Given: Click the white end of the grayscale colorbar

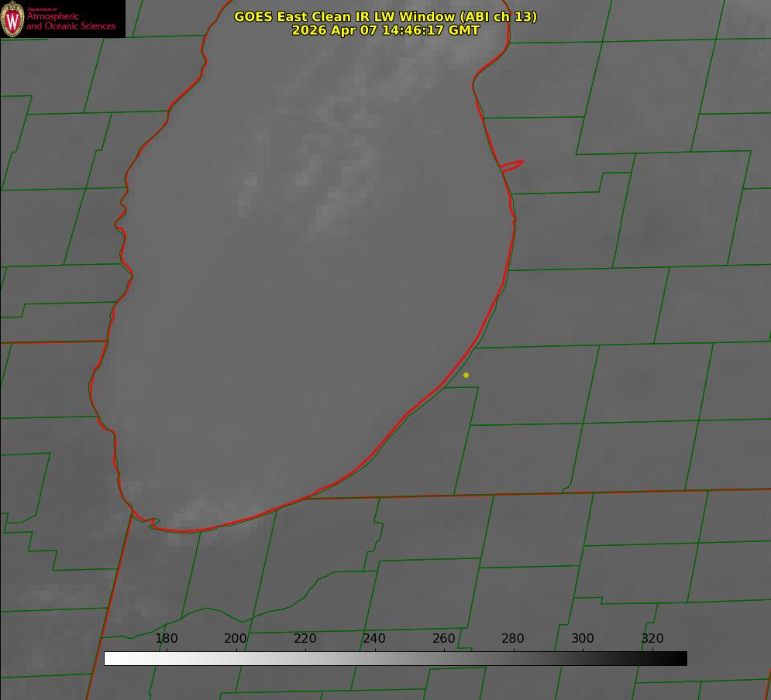Looking at the screenshot, I should [111, 659].
